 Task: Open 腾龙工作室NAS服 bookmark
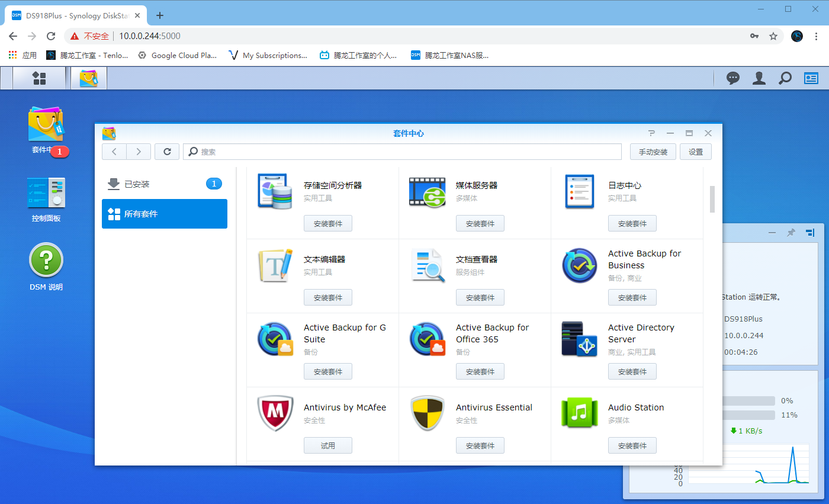(x=450, y=55)
